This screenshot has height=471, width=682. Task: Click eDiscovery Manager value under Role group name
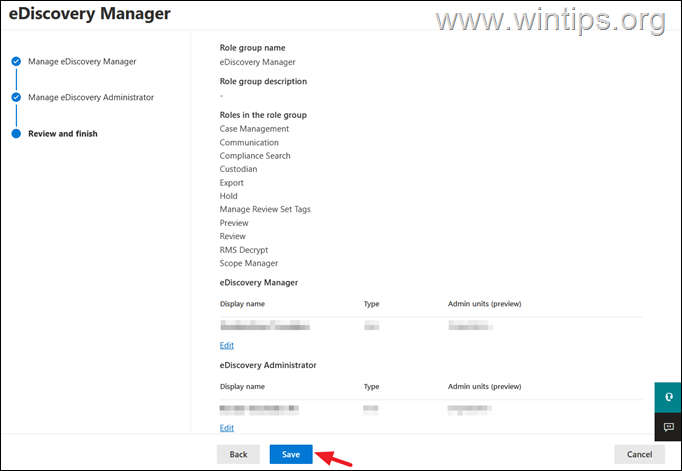[x=257, y=62]
